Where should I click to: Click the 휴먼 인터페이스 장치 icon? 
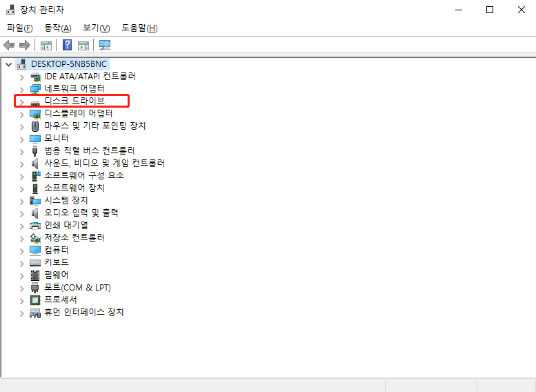pyautogui.click(x=35, y=313)
